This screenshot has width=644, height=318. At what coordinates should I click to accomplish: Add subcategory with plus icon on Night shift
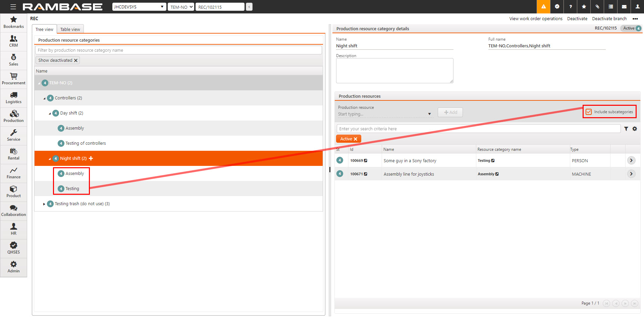click(x=91, y=158)
